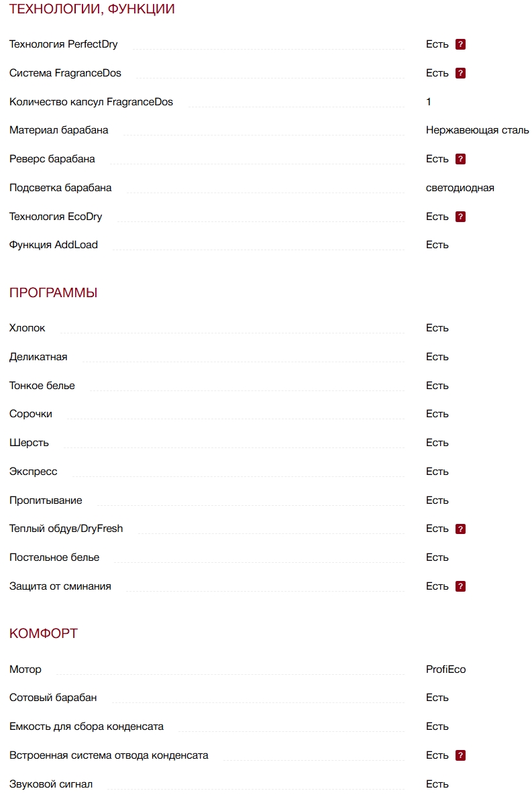Click the ProfiEco motor value
Image resolution: width=532 pixels, height=803 pixels.
[x=445, y=670]
